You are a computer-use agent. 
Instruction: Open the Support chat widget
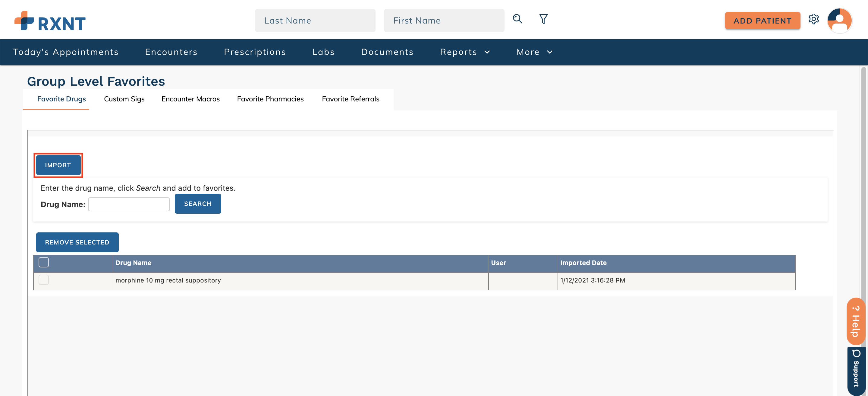point(856,370)
